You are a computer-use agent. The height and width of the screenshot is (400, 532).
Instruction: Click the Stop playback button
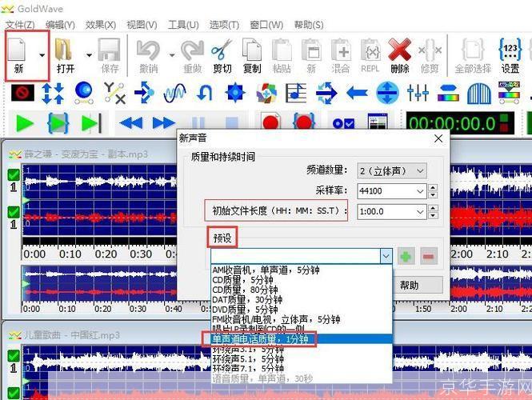[x=232, y=123]
